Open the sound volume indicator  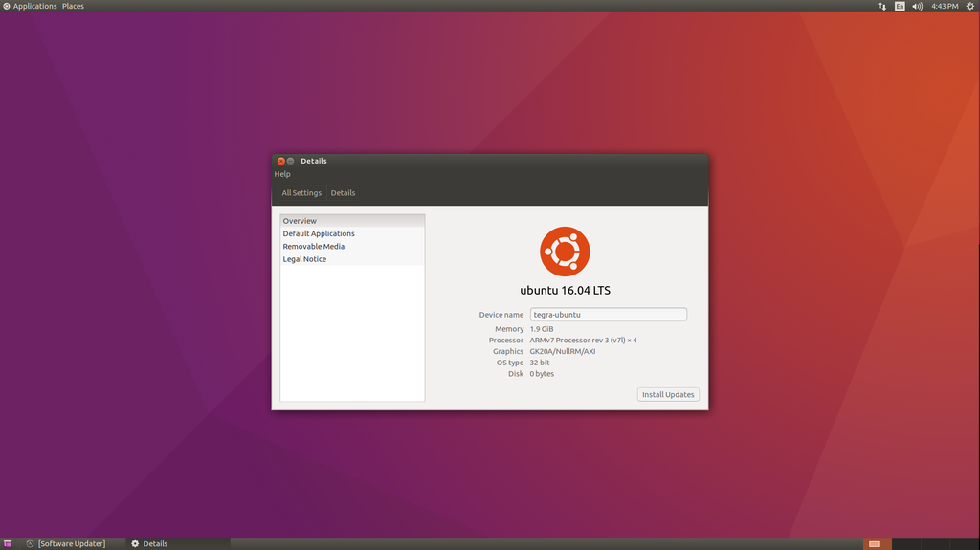(x=918, y=7)
